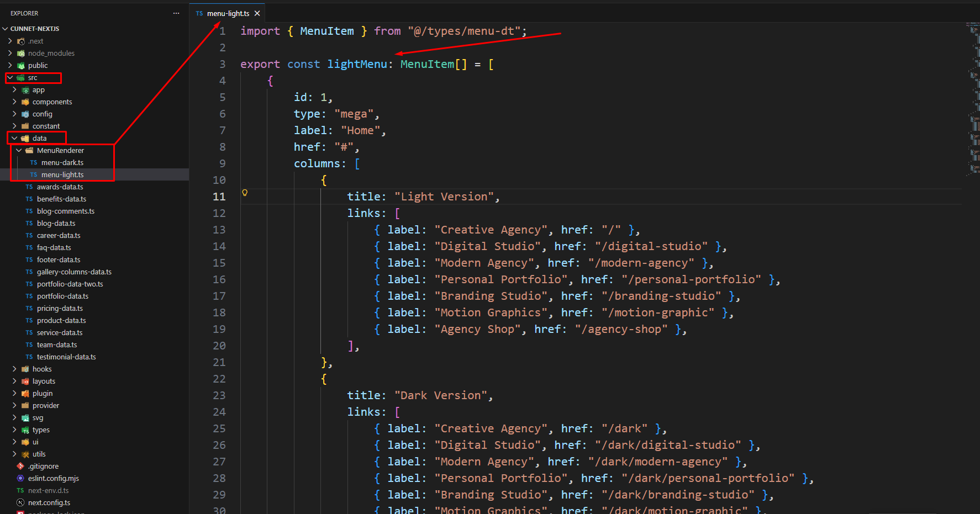Click the TS icon beside next-env.d.ts

pos(20,490)
